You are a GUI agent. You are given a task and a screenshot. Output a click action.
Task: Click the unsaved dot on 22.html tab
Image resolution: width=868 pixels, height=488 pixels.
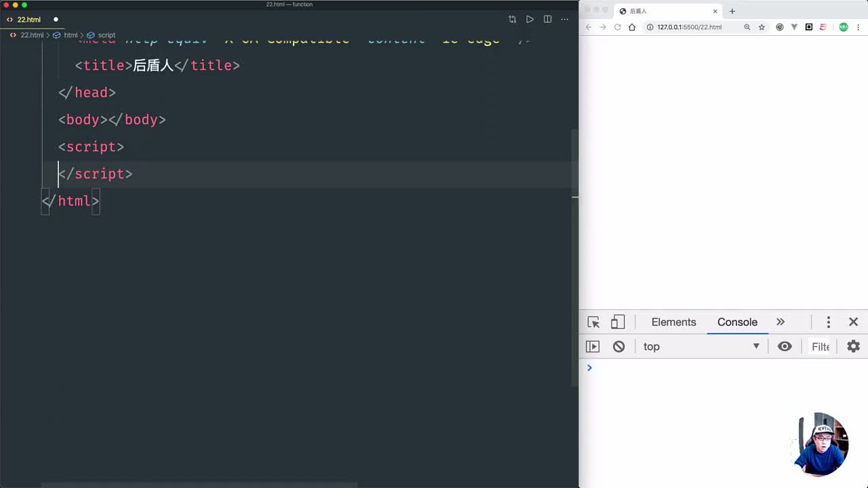pos(56,20)
